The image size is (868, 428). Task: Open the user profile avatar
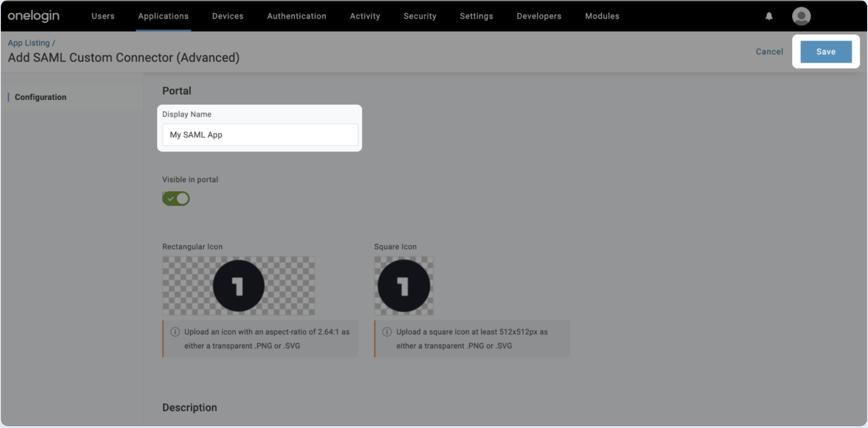pyautogui.click(x=801, y=16)
